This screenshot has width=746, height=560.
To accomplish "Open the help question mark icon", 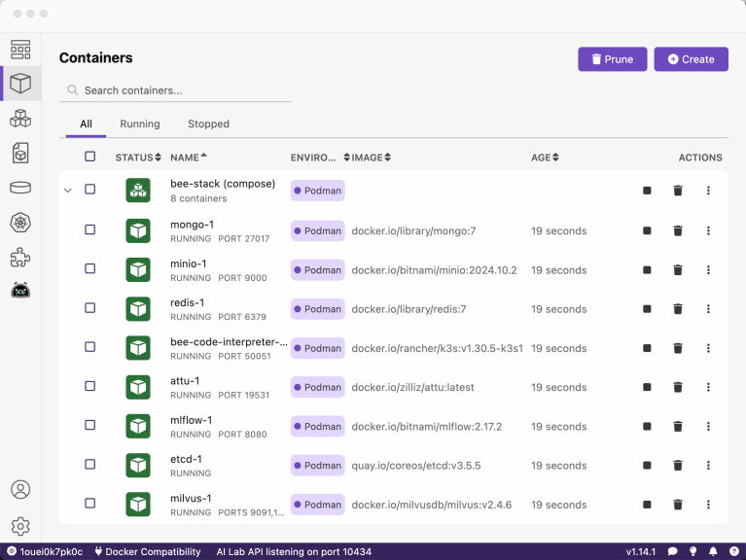I will 734,551.
